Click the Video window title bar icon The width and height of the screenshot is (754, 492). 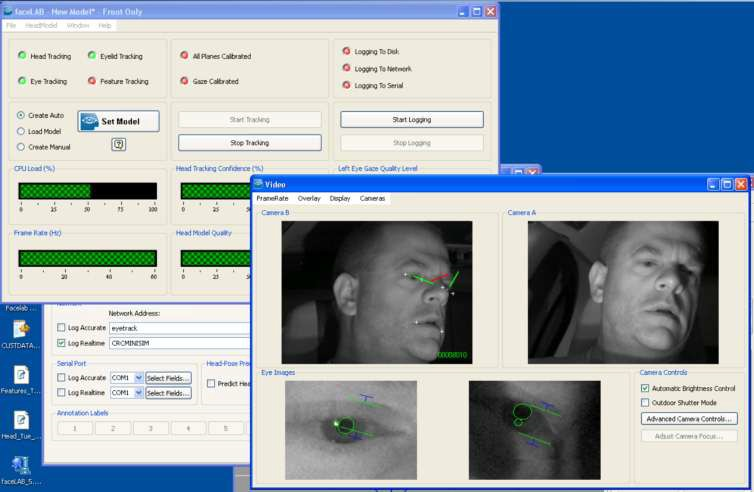click(258, 184)
